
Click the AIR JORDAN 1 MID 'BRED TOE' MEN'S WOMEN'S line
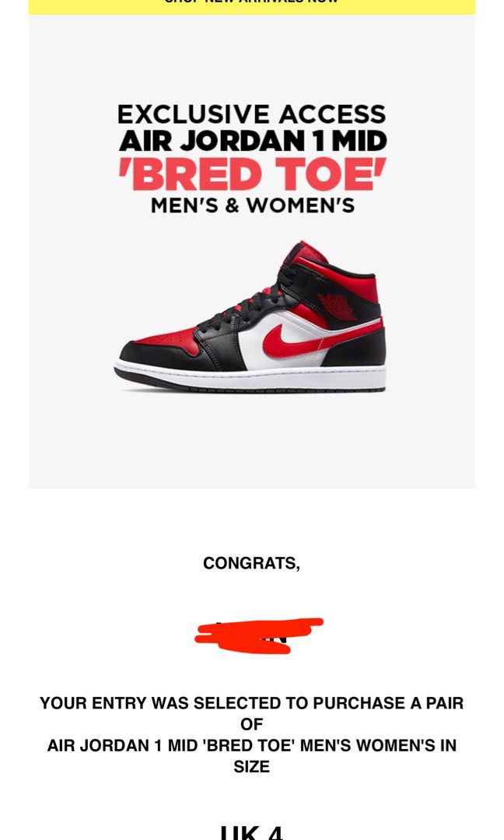252,746
